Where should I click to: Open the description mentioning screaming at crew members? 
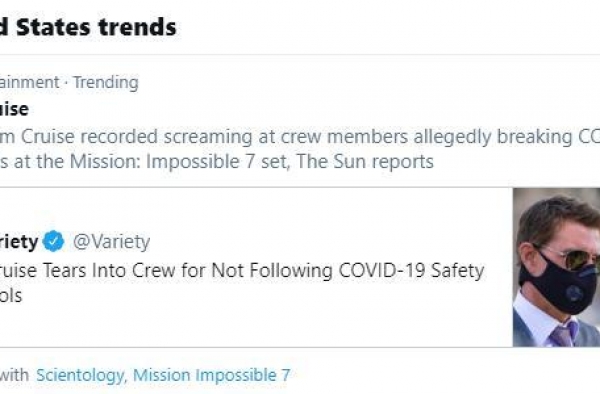tap(300, 149)
